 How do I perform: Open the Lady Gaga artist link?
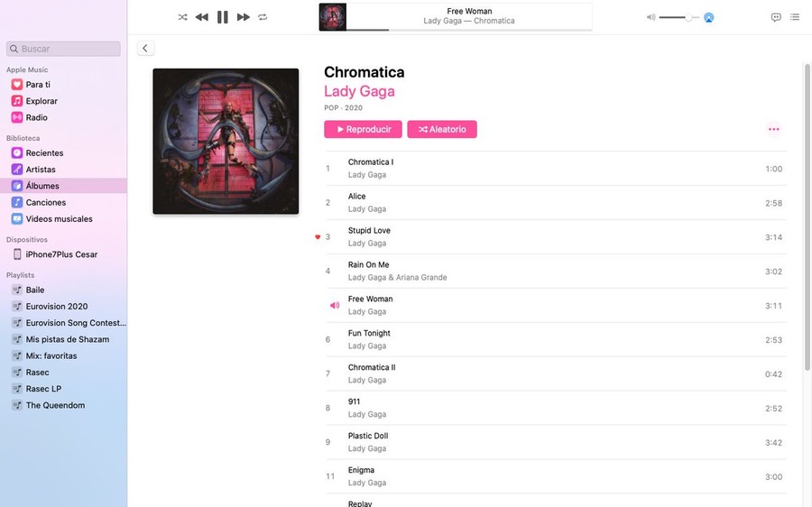point(359,91)
